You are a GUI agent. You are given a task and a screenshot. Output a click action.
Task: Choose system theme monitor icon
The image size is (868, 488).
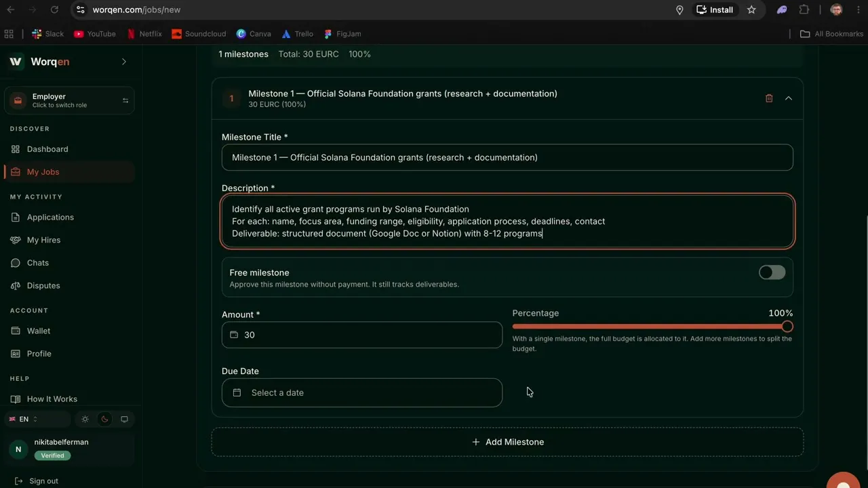point(124,420)
